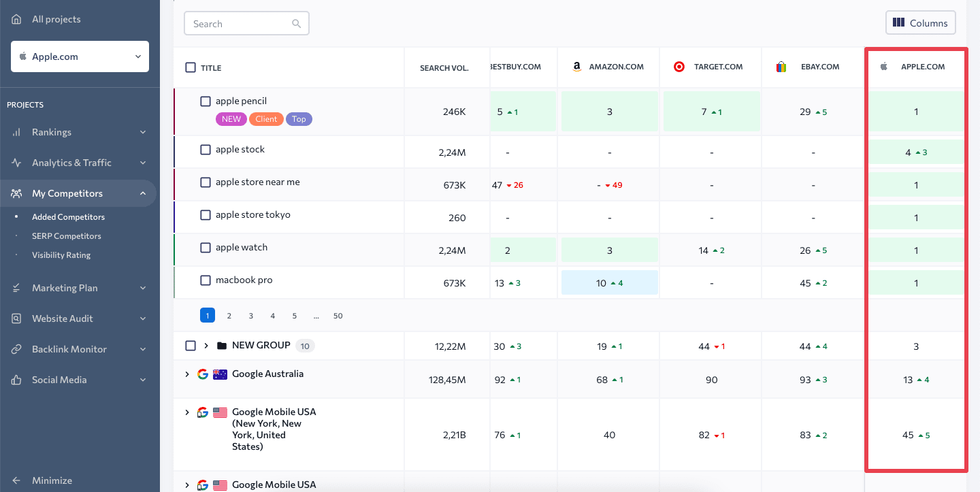This screenshot has height=492, width=980.
Task: Click current pagination page 1
Action: (x=208, y=316)
